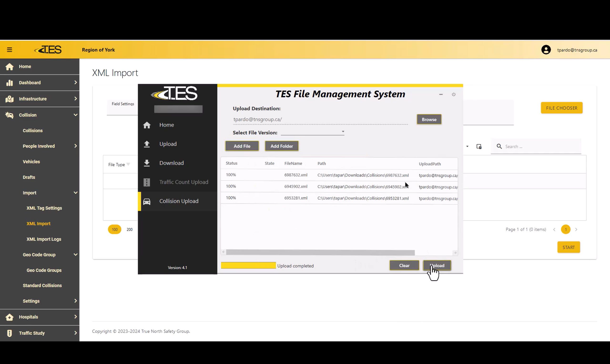Click the Collision Upload car icon
The width and height of the screenshot is (610, 364).
pos(147,201)
